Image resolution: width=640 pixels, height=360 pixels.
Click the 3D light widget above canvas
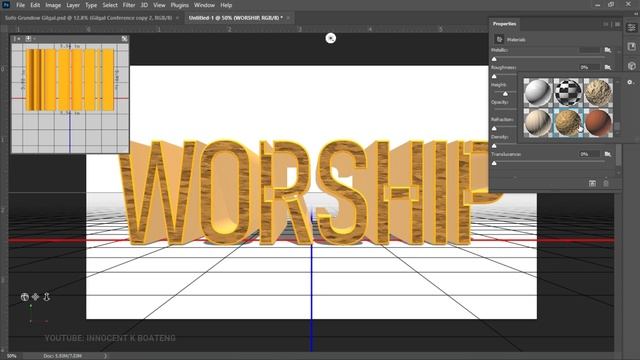point(331,38)
